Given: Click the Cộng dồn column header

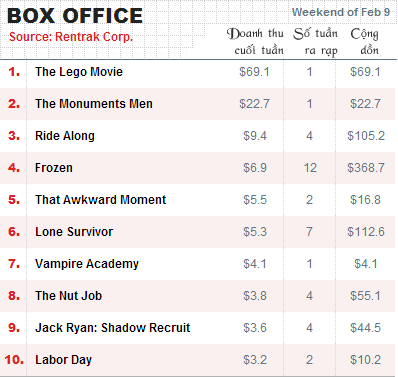Looking at the screenshot, I should pyautogui.click(x=365, y=42).
